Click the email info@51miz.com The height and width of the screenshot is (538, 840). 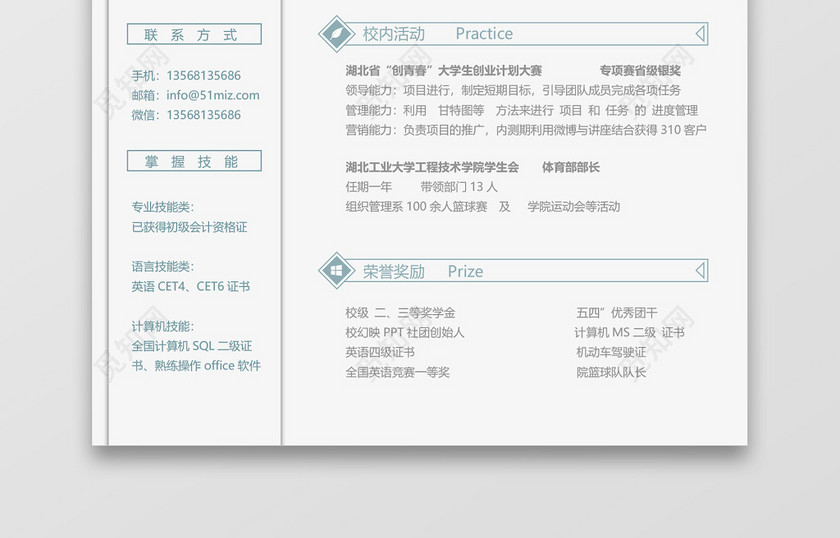213,95
